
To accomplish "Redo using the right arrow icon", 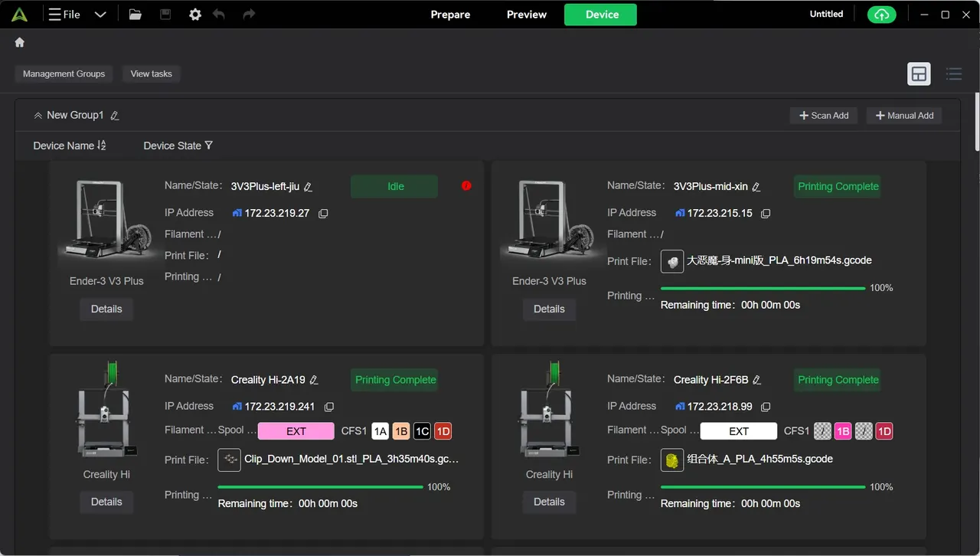I will pyautogui.click(x=249, y=15).
